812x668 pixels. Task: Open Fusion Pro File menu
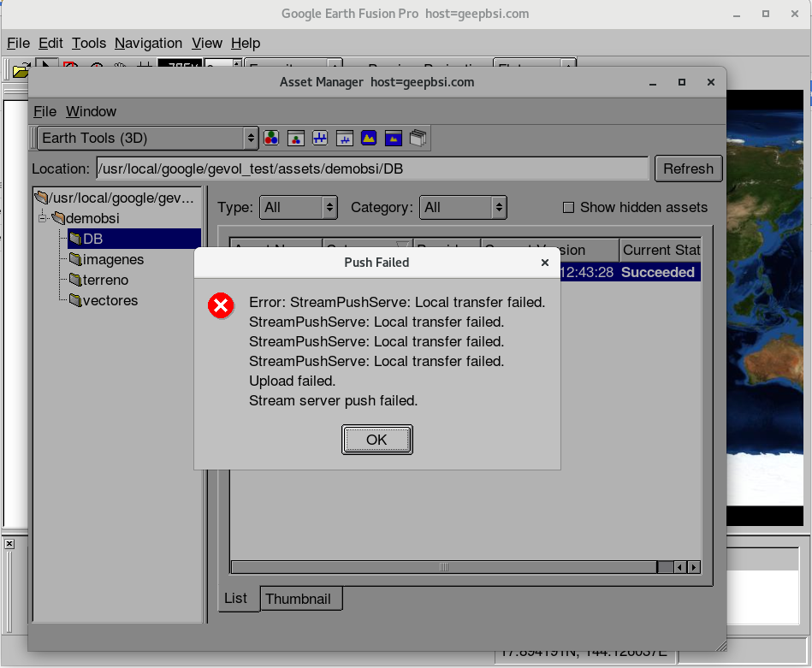(x=19, y=43)
